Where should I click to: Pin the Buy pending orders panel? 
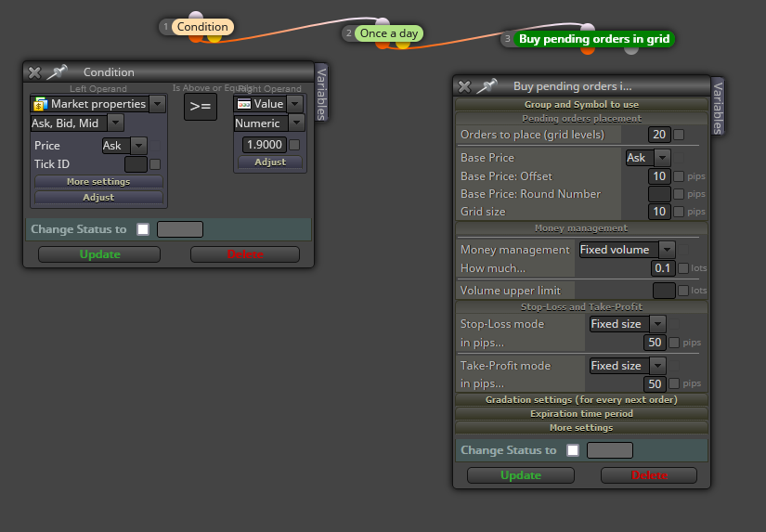tap(487, 86)
